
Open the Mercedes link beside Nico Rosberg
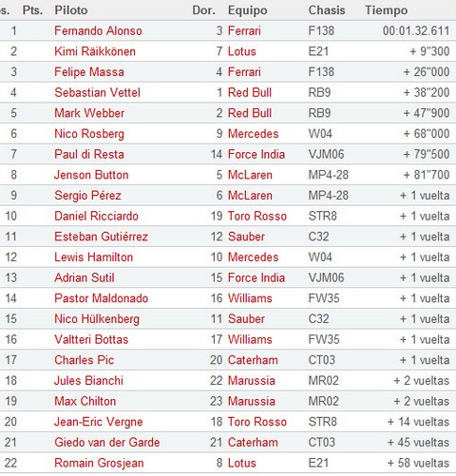(253, 134)
